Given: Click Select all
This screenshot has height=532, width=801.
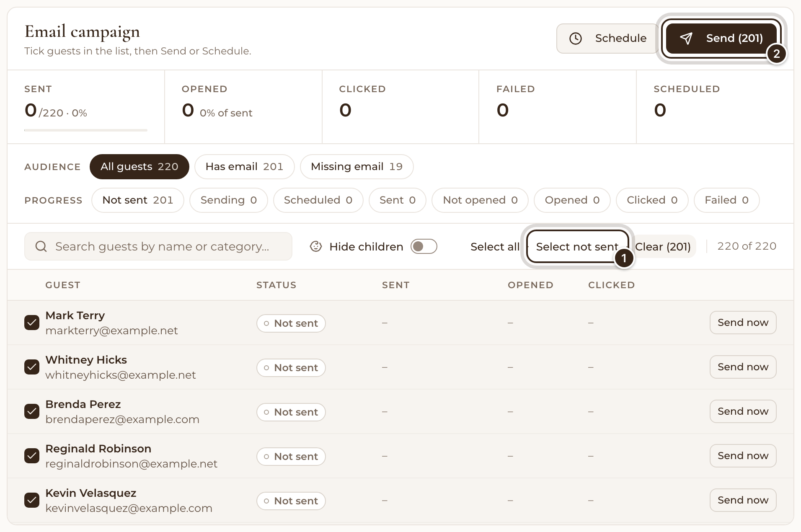Looking at the screenshot, I should (495, 247).
